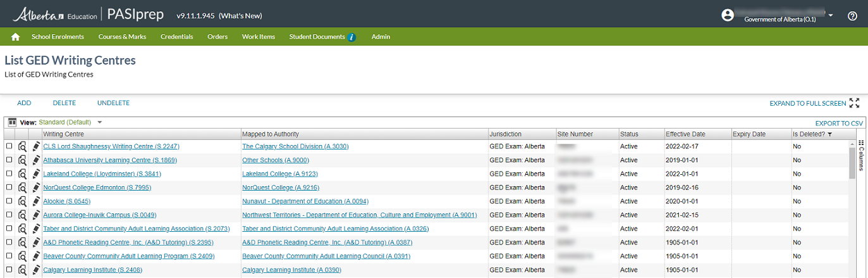The height and width of the screenshot is (278, 868).
Task: Select checkbox for NorQuest College Edmonton row
Action: click(9, 187)
